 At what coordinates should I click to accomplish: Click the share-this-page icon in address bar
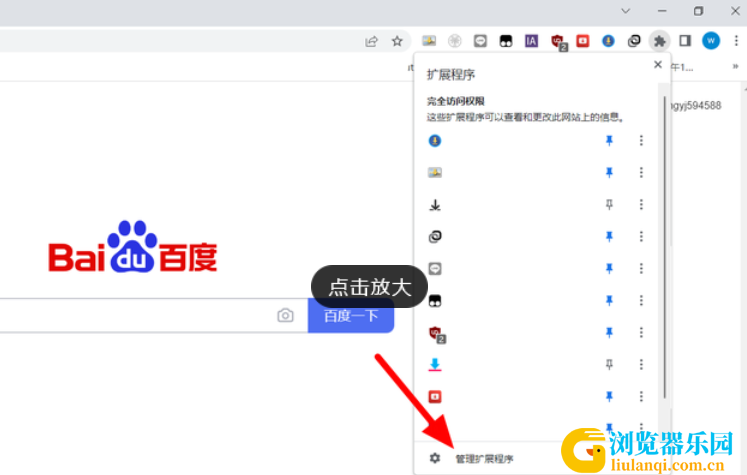(371, 41)
